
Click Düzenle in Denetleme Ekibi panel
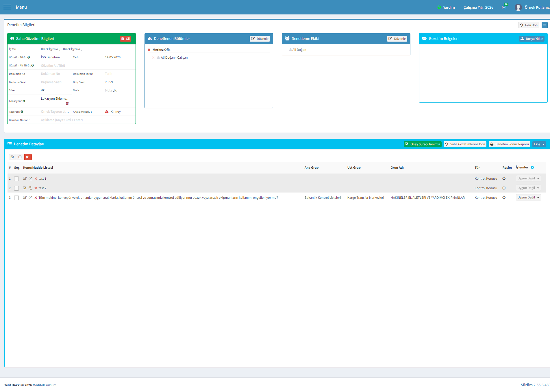click(x=397, y=39)
